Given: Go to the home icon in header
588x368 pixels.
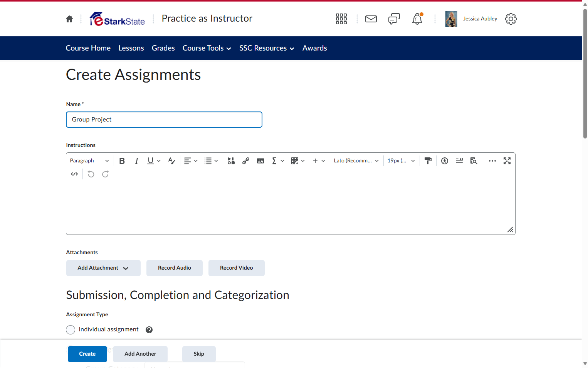Looking at the screenshot, I should coord(69,19).
